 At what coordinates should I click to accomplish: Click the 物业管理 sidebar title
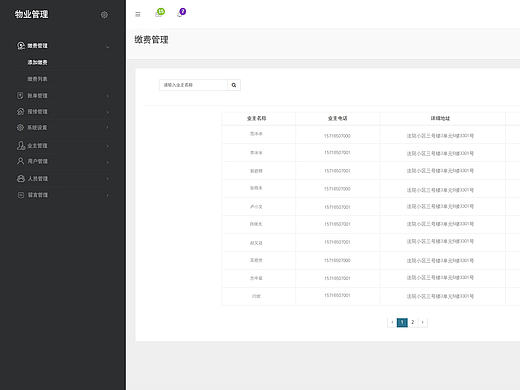[x=32, y=14]
